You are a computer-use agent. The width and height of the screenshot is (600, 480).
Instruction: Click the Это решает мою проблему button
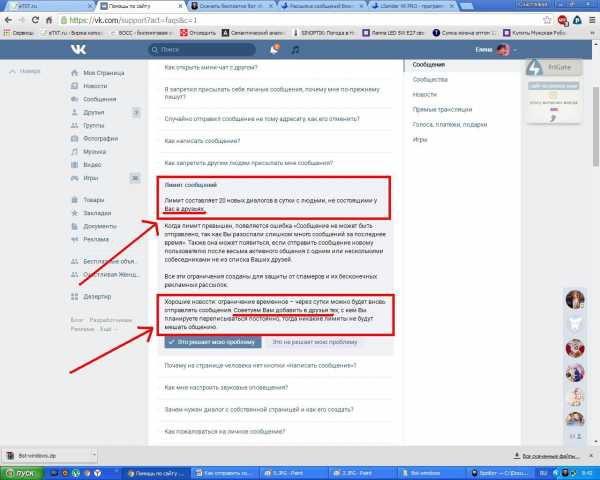point(213,342)
